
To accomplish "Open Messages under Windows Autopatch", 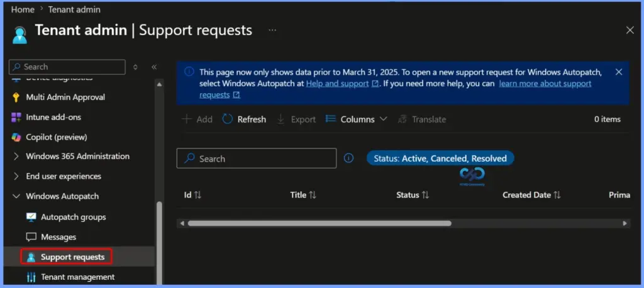I will point(58,237).
